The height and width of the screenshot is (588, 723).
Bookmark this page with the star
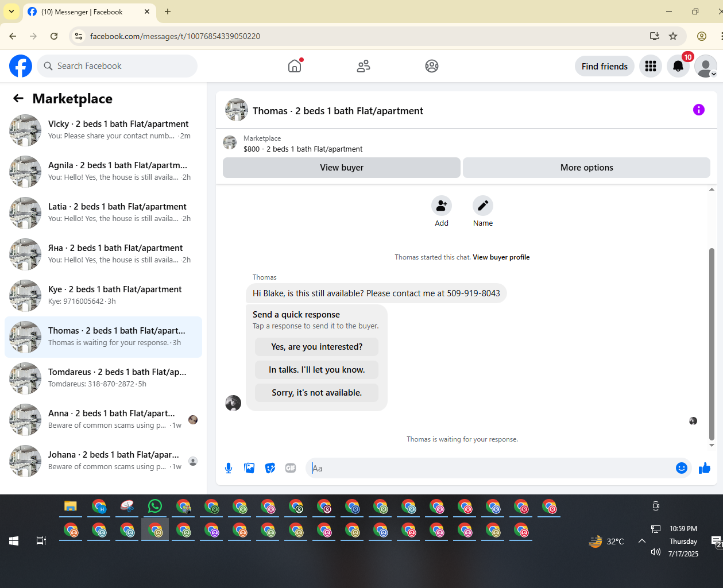coord(673,36)
